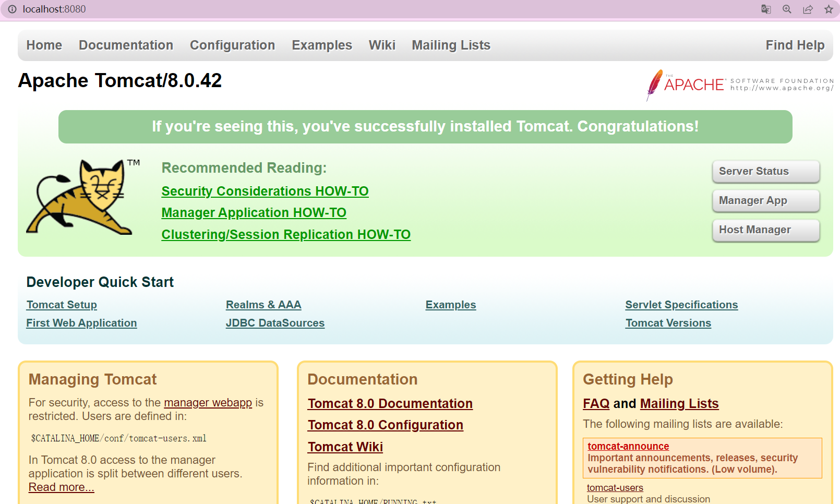Click the Apache Tomcat/8.0.42 heading
840x504 pixels.
coord(120,80)
